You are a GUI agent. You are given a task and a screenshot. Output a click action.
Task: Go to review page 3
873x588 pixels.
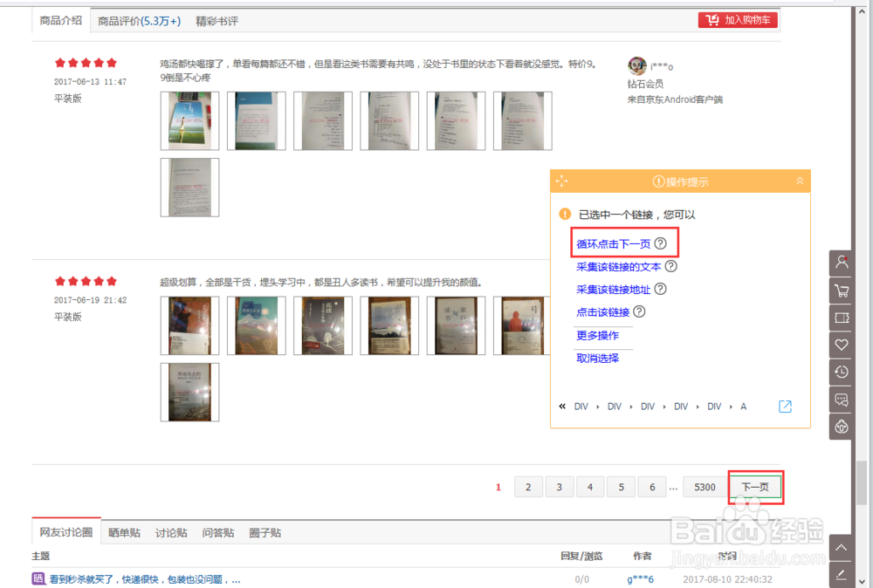point(560,488)
